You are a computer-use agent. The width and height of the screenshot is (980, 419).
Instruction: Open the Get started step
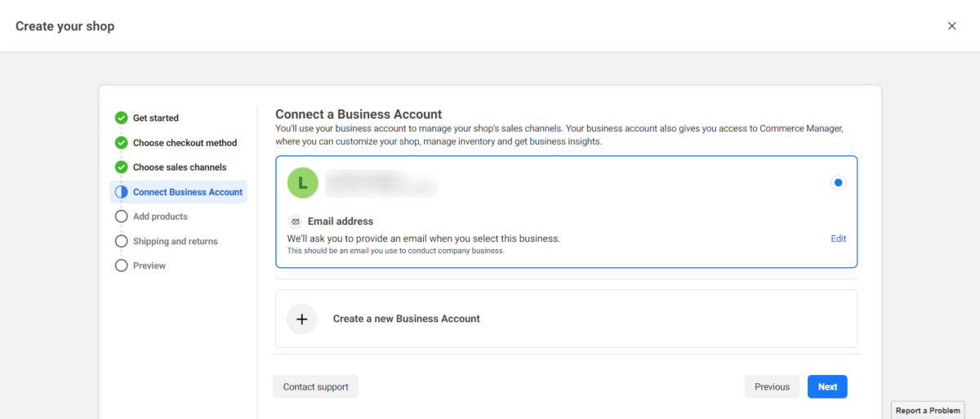(x=155, y=118)
